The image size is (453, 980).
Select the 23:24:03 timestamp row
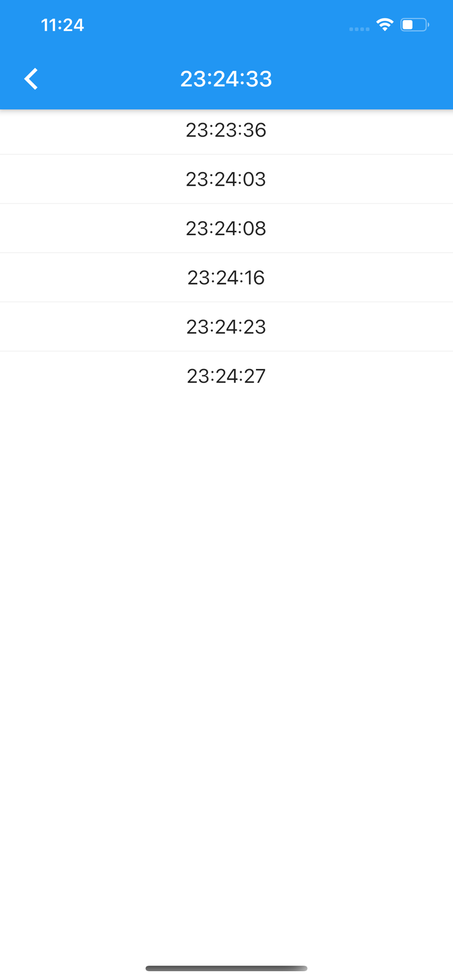click(x=226, y=179)
